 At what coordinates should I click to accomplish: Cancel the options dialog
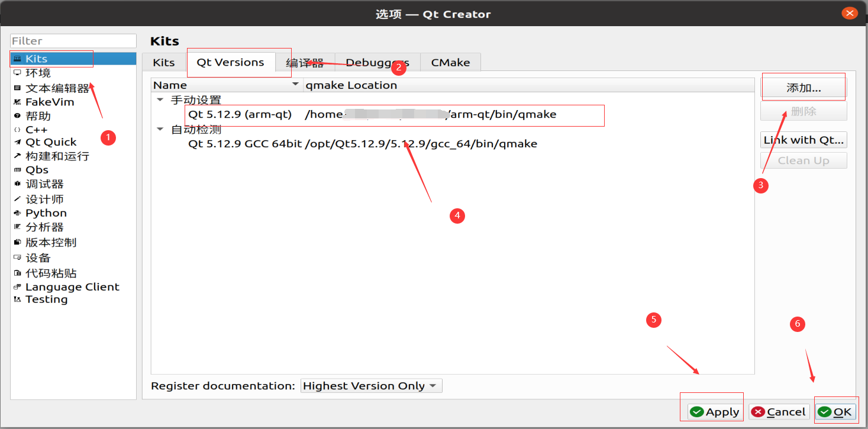point(779,412)
